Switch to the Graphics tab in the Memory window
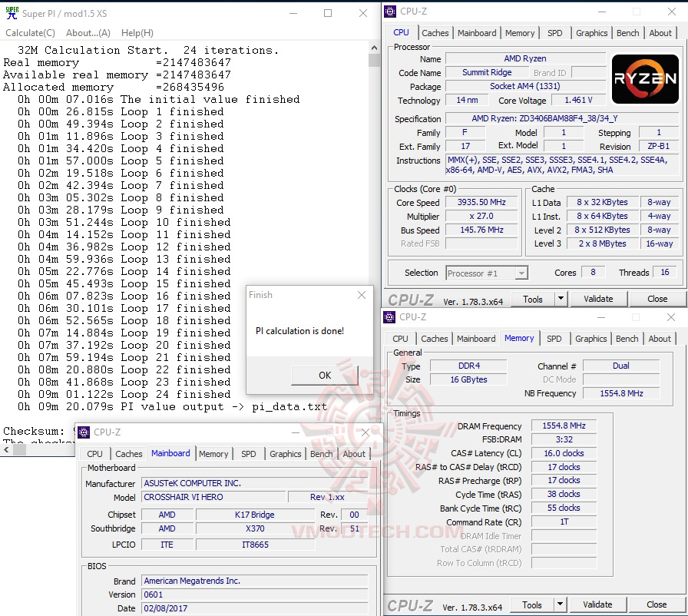688x616 pixels. (590, 338)
